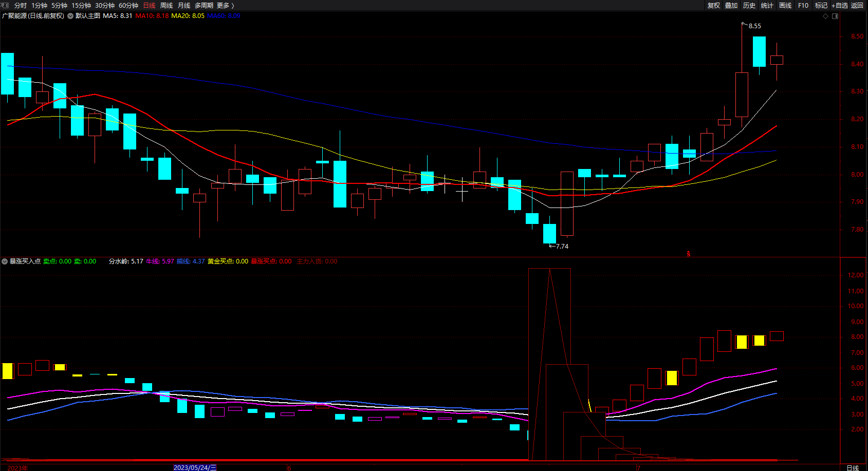The width and height of the screenshot is (868, 471).
Task: Click the 7.74 low price label
Action: pos(562,247)
